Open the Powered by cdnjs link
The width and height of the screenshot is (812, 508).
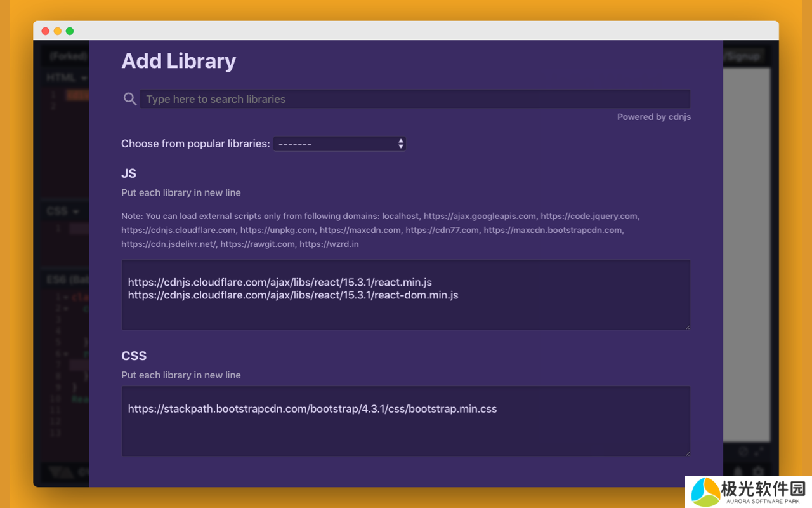(653, 117)
